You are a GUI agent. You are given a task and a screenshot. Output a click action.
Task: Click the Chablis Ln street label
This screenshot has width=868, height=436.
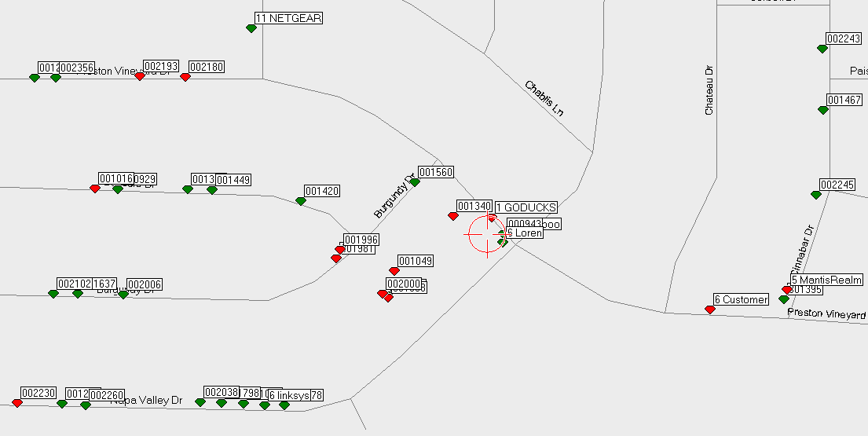[544, 98]
